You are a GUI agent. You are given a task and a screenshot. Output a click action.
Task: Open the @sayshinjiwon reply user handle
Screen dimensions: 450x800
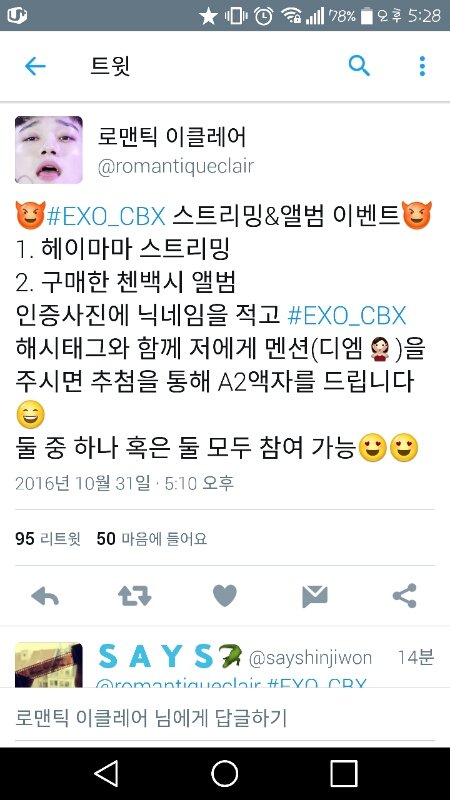[310, 658]
